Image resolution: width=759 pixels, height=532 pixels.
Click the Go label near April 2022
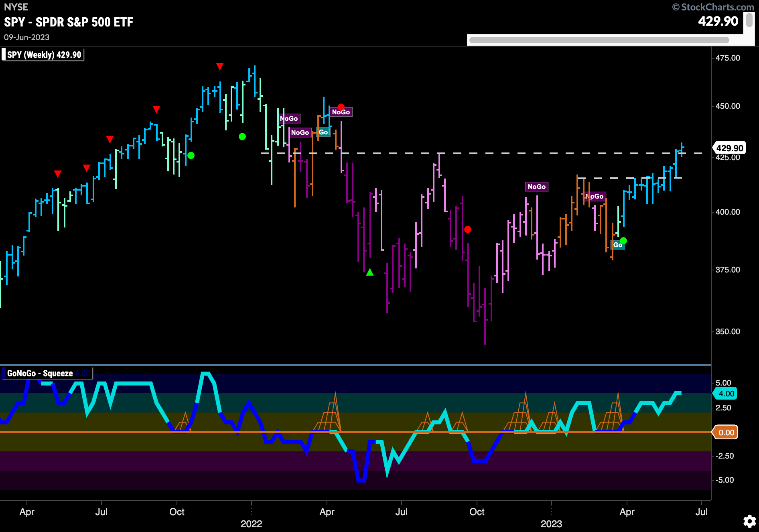323,132
